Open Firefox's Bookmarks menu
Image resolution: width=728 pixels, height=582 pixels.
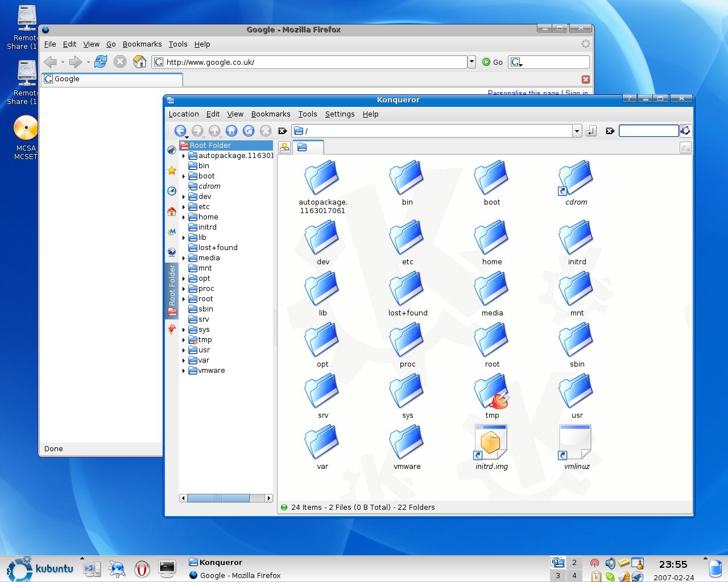pyautogui.click(x=142, y=44)
